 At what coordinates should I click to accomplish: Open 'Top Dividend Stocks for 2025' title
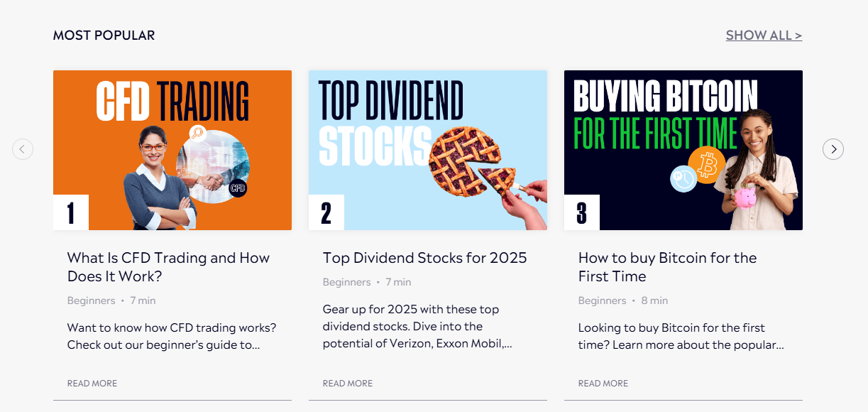click(424, 258)
